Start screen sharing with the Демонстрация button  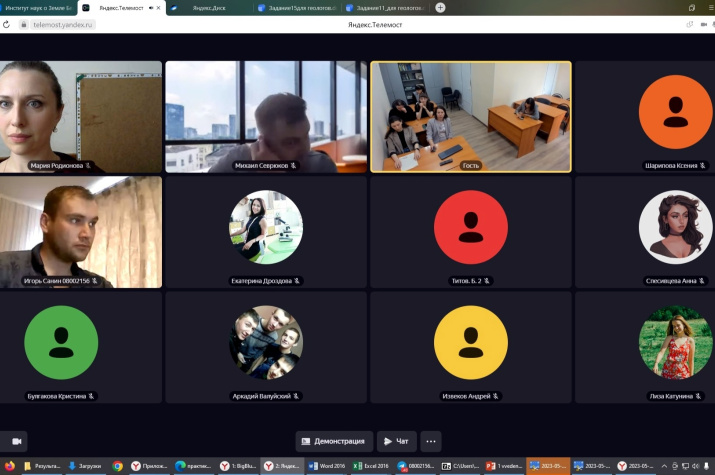click(335, 441)
